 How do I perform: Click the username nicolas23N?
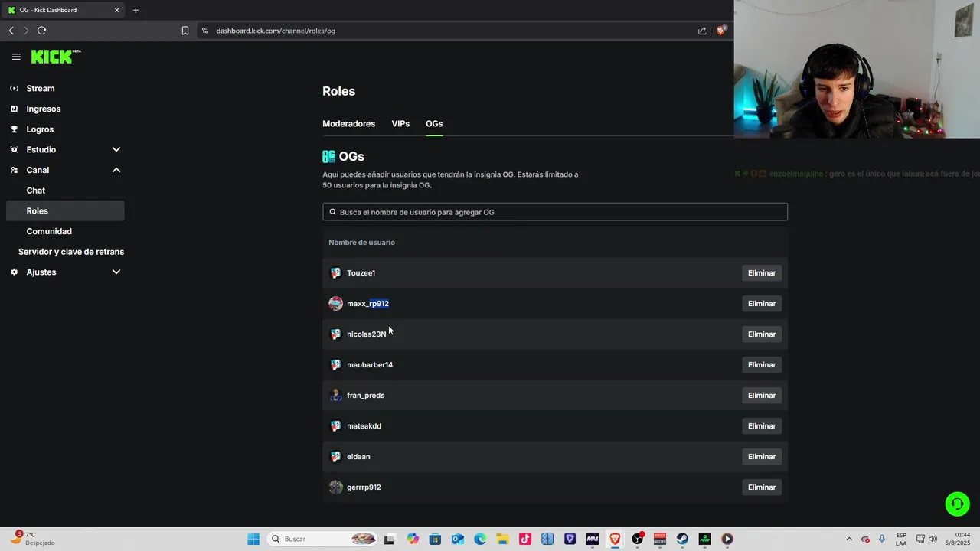[366, 334]
